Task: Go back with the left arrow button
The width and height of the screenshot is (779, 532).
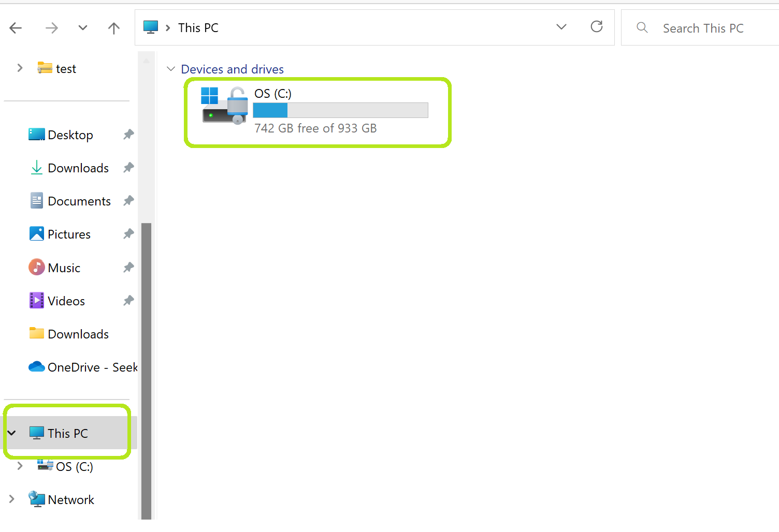Action: [16, 28]
